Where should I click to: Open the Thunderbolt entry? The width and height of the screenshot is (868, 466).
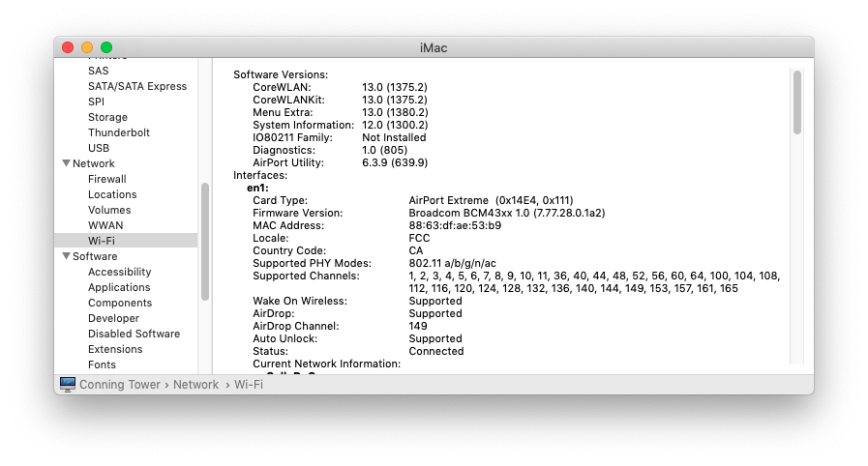click(118, 132)
